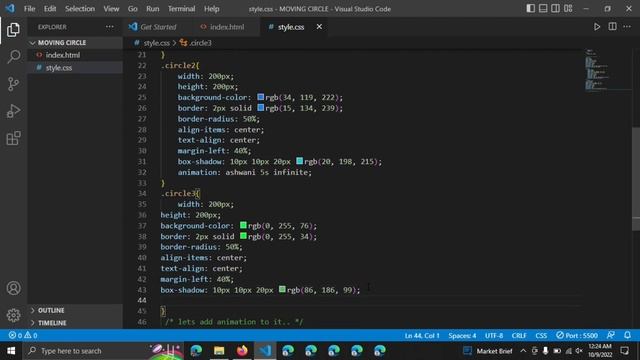The height and width of the screenshot is (360, 640).
Task: Open File Explorer from taskbar
Action: tap(219, 351)
